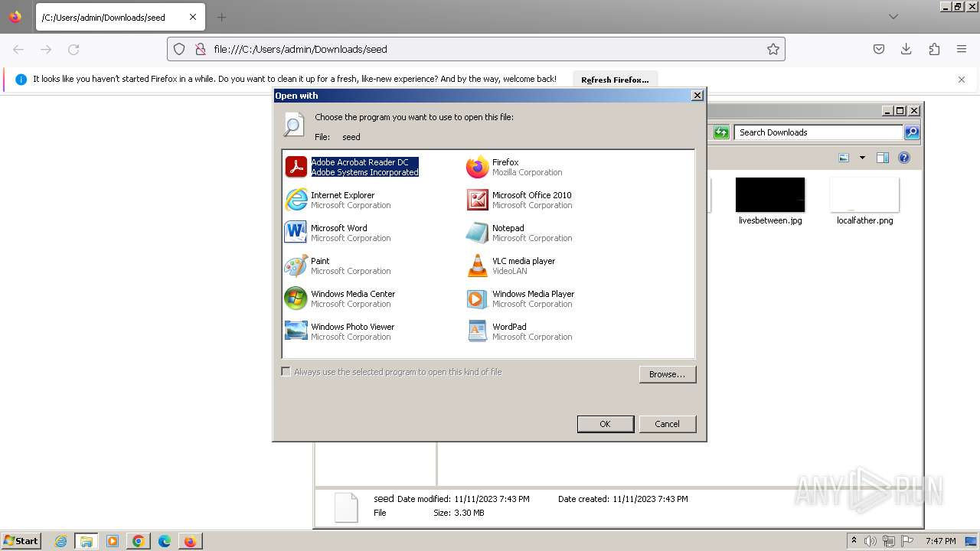Select the Microsoft Office 2010 icon
Image resolution: width=980 pixels, height=551 pixels.
click(x=477, y=200)
